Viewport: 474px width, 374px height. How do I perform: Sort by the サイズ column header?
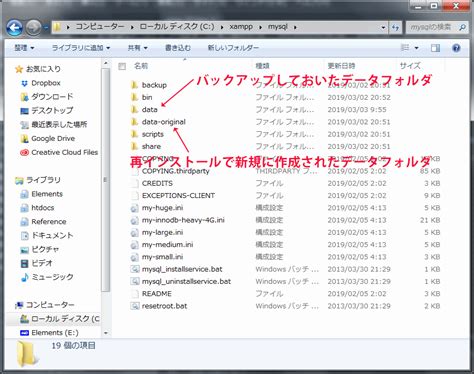coord(410,66)
